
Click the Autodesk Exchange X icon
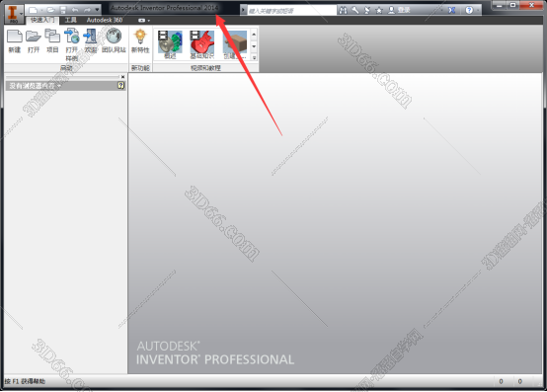(x=452, y=10)
